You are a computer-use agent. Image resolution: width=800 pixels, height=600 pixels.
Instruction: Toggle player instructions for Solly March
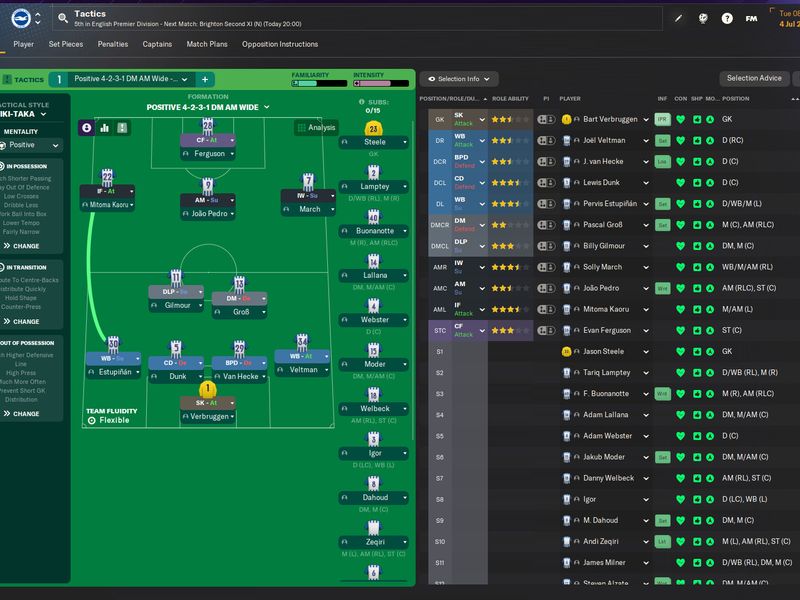coord(546,267)
